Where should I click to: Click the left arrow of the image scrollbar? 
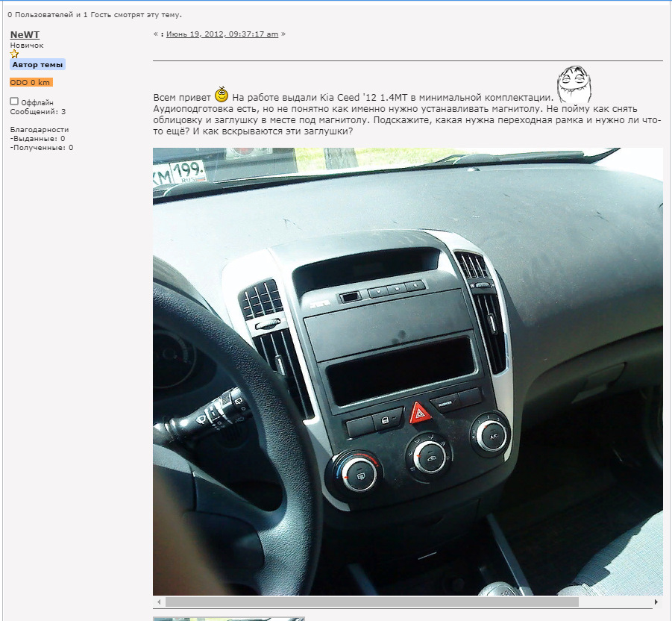[x=159, y=602]
